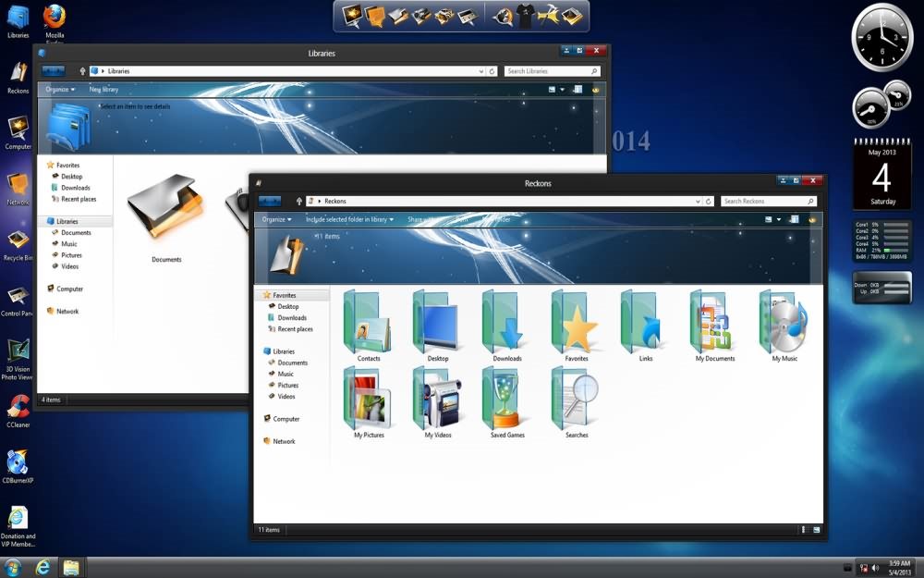The image size is (924, 578).
Task: Refresh the Reckons folder view
Action: tap(709, 201)
